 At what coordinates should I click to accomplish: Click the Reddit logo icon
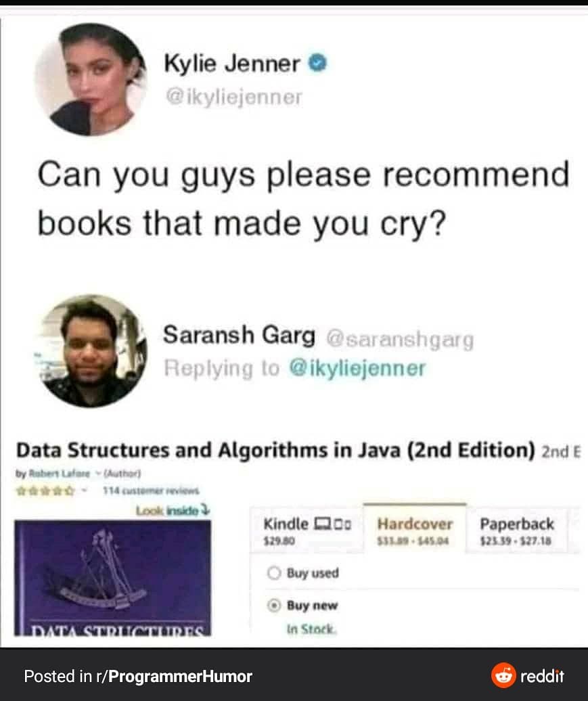coord(503,675)
